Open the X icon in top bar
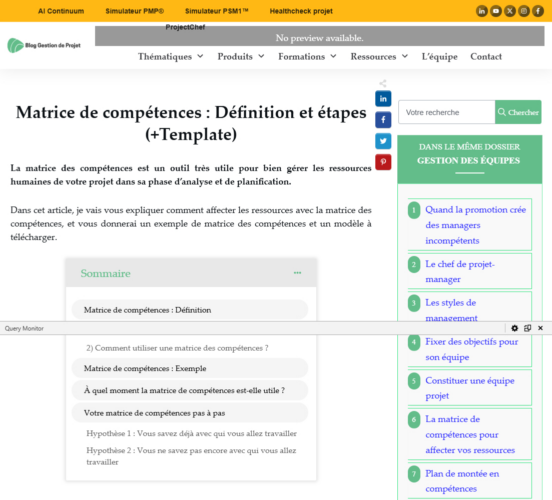The height and width of the screenshot is (500, 552). tap(510, 11)
